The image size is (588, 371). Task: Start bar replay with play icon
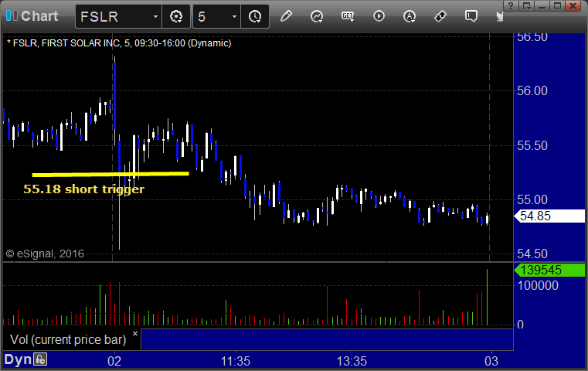coord(379,16)
